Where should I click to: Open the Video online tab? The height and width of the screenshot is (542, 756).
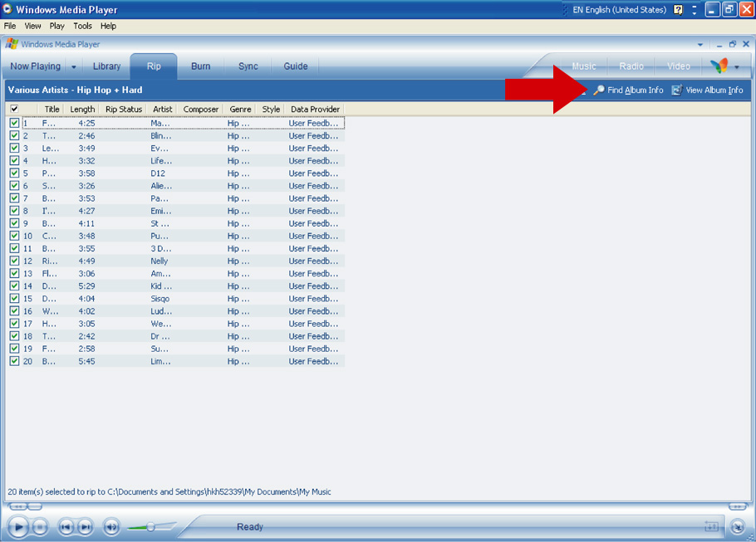pyautogui.click(x=679, y=66)
